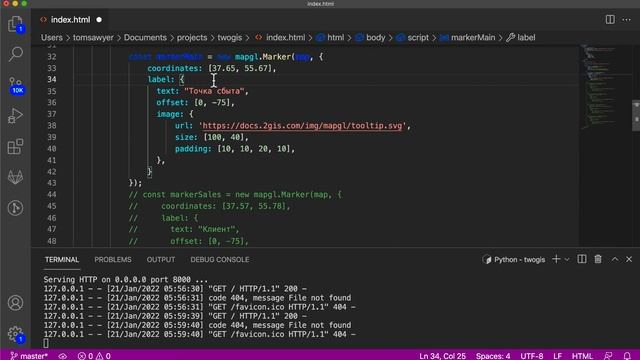Click the projects breadcrumb
Image resolution: width=640 pixels, height=360 pixels.
[192, 38]
